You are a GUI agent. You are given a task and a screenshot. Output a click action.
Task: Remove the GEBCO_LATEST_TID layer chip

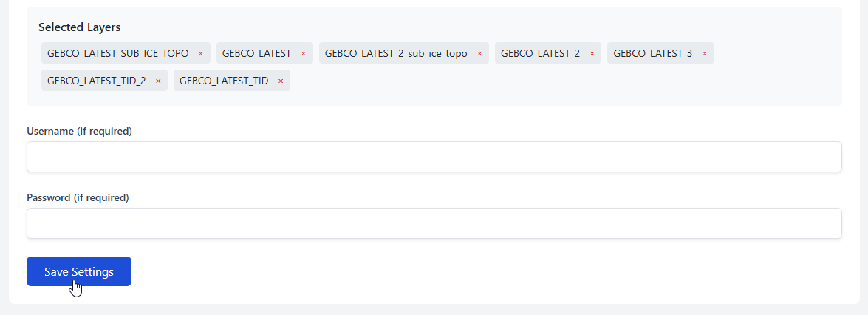point(281,81)
